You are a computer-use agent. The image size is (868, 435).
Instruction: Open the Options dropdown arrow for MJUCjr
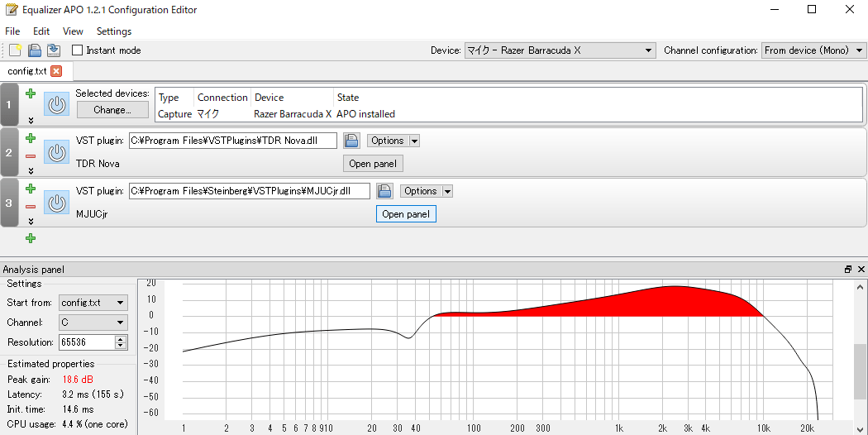coord(447,191)
